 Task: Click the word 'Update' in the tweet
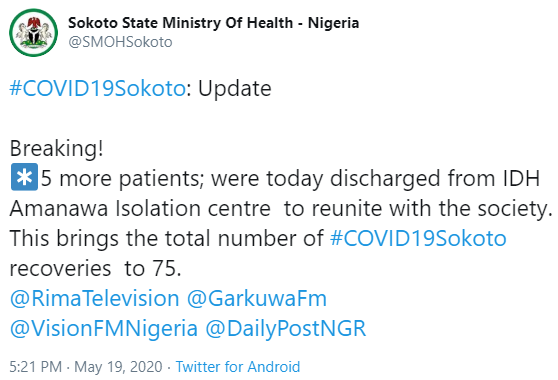(x=235, y=89)
